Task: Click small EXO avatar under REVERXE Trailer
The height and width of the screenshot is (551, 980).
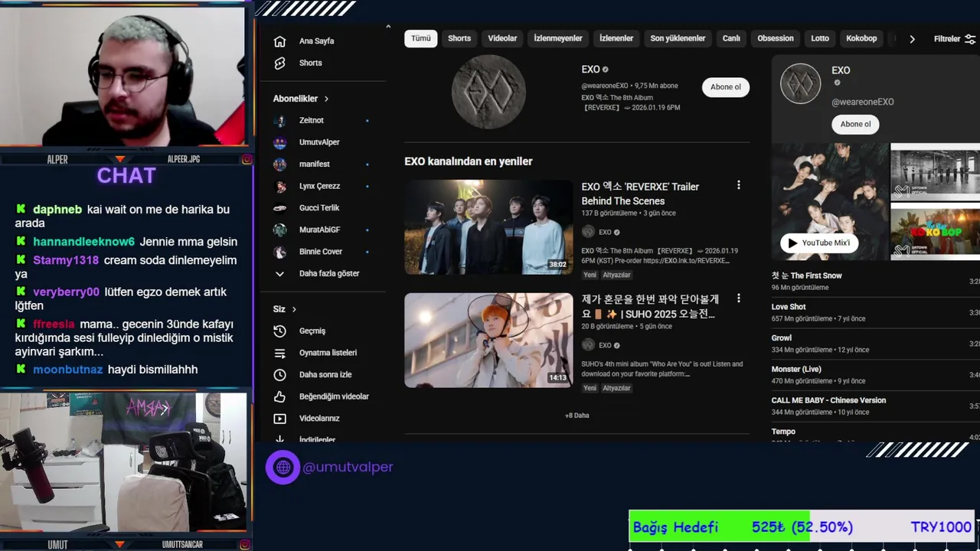Action: click(x=588, y=232)
